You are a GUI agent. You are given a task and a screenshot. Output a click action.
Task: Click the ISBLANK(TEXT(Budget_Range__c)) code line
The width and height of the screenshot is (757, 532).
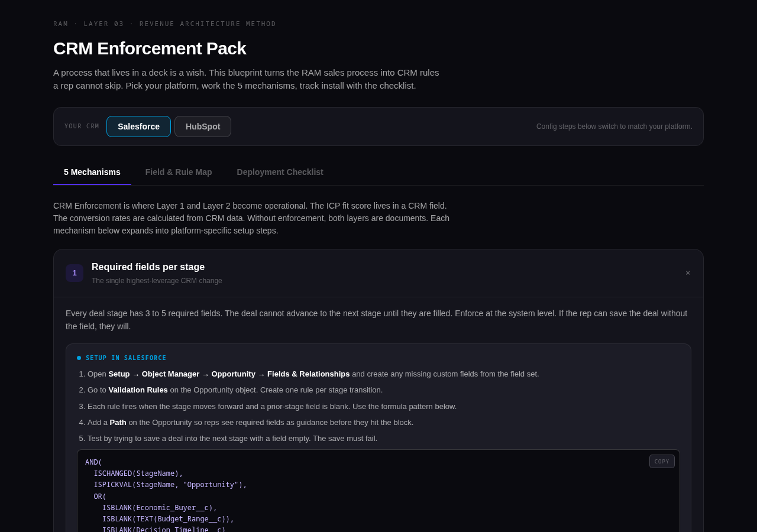tap(168, 519)
